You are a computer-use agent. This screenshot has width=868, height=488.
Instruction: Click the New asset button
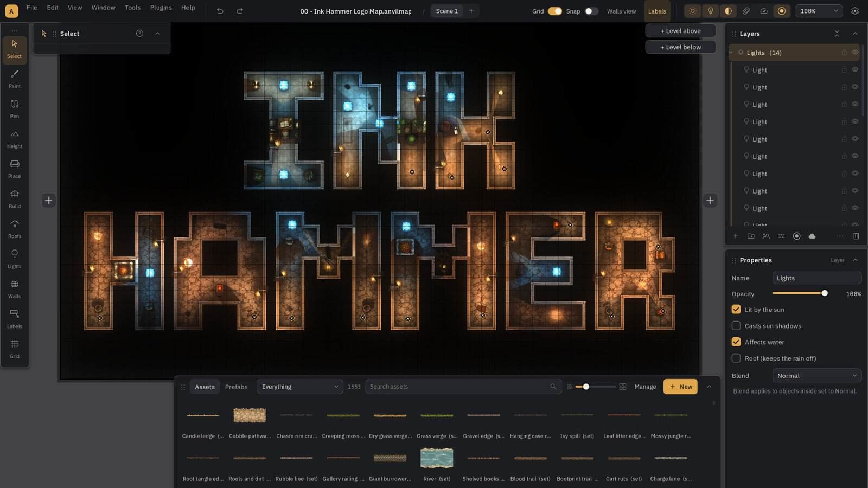pyautogui.click(x=680, y=387)
